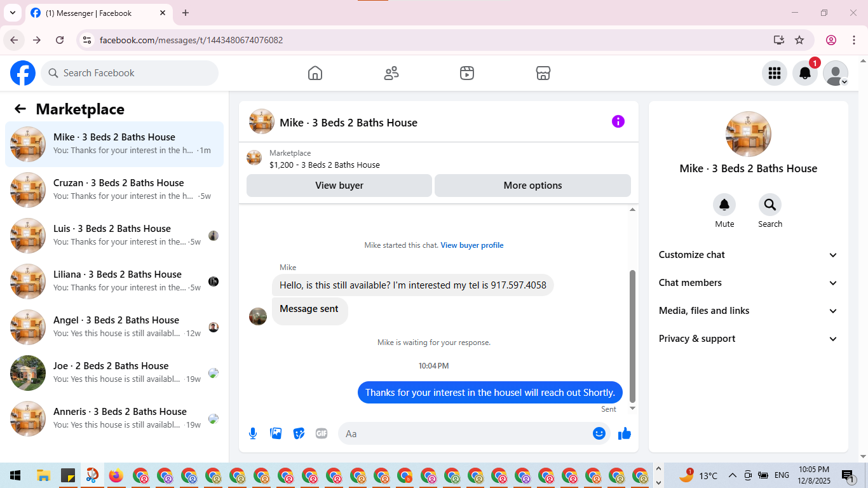The image size is (868, 488).
Task: Open the Windows notification center icon
Action: pos(848,475)
